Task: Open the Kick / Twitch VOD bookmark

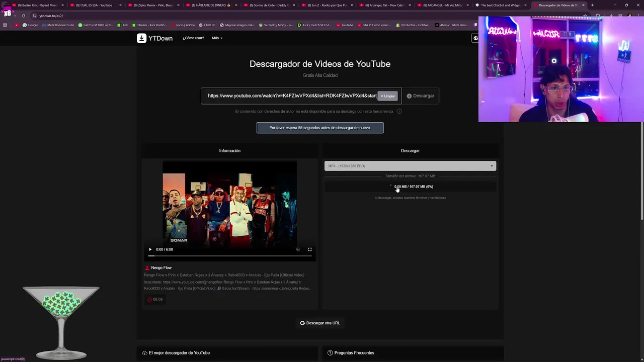Action: (314, 25)
